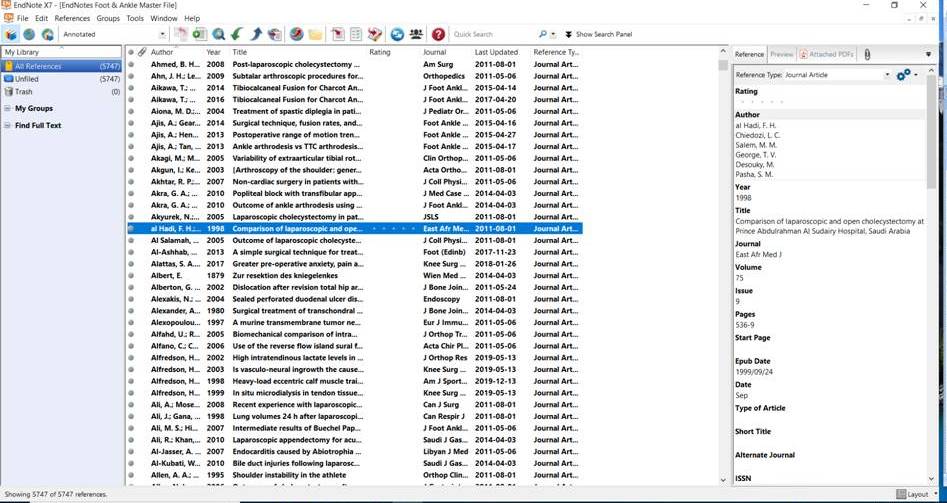Open the Reference Type Journal Article dropdown

[887, 75]
